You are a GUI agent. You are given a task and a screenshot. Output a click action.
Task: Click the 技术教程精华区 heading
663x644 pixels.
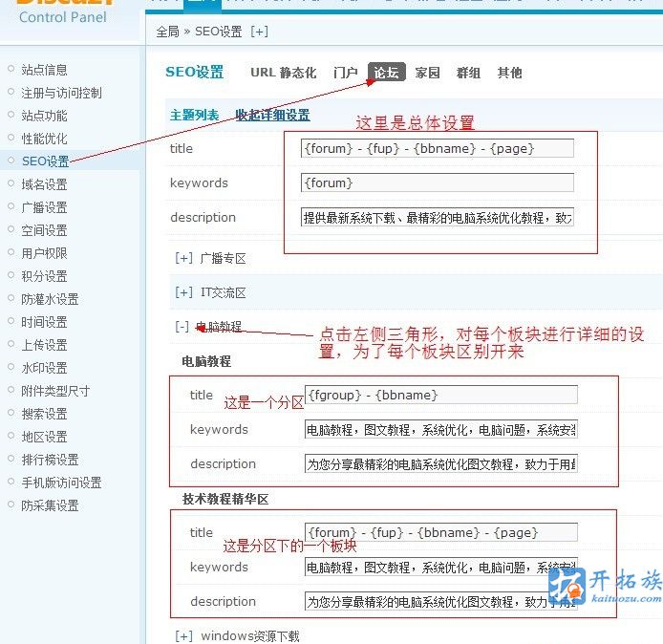coord(225,499)
